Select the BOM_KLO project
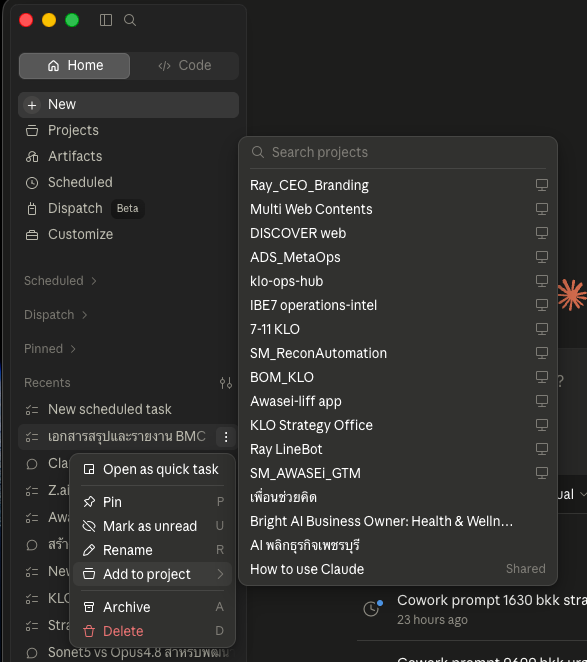This screenshot has height=662, width=587. click(398, 377)
